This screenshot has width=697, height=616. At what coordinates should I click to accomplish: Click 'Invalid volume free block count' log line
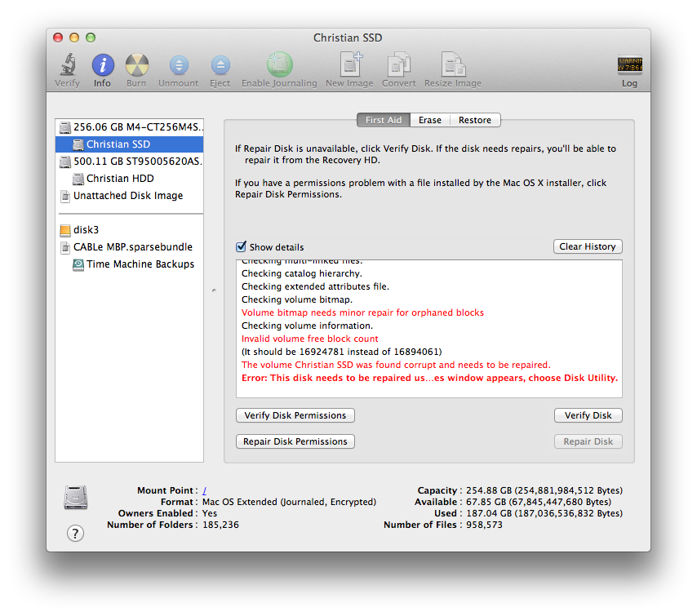(310, 339)
